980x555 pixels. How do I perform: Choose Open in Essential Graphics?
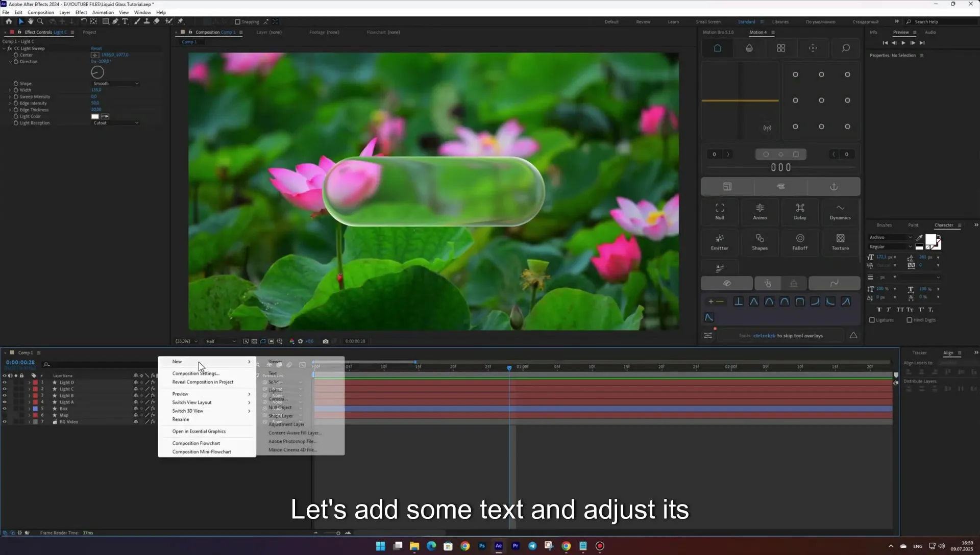[x=199, y=432]
